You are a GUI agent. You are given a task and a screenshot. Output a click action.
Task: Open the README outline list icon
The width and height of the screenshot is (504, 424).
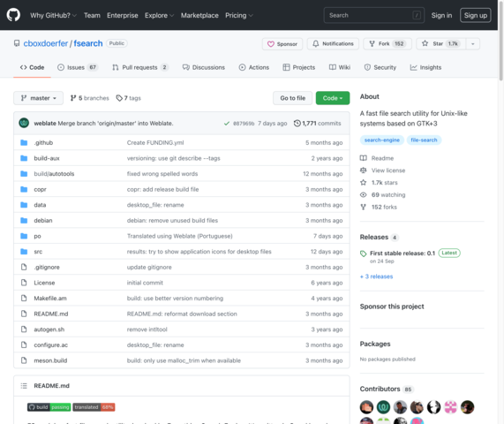click(24, 385)
